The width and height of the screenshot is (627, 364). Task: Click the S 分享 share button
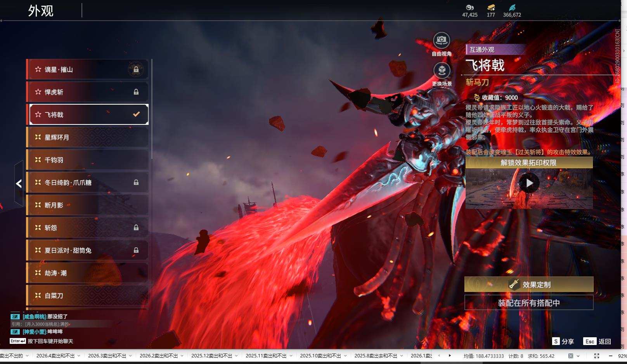[563, 342]
